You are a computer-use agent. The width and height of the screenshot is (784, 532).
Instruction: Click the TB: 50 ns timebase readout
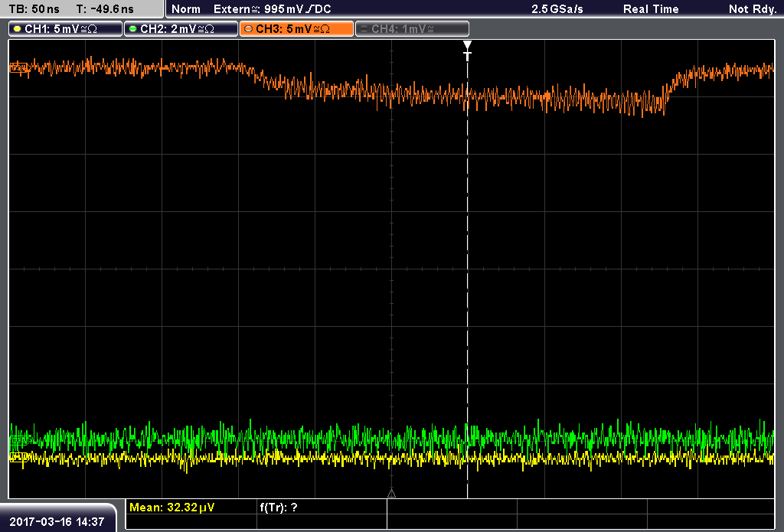coord(34,9)
